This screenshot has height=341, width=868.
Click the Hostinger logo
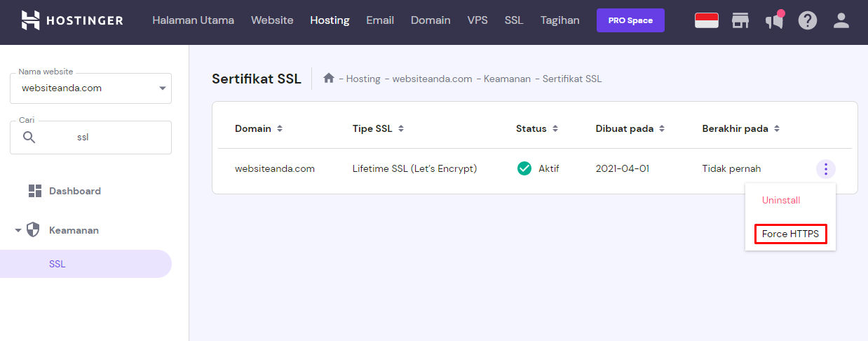(72, 20)
